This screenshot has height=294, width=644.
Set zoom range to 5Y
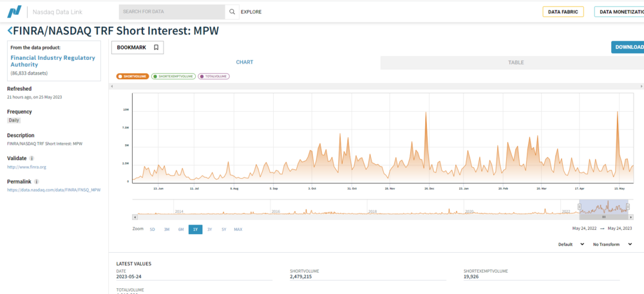pos(224,230)
